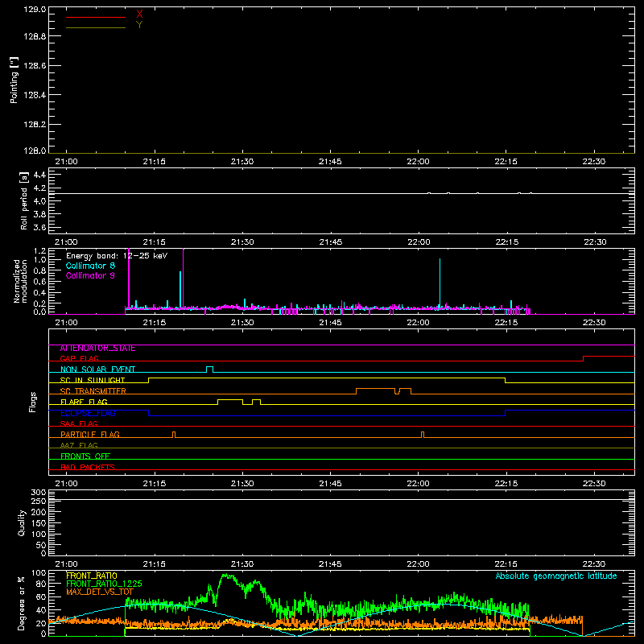This screenshot has height=644, width=644.
Task: Select the X legend label
Action: pos(139,14)
